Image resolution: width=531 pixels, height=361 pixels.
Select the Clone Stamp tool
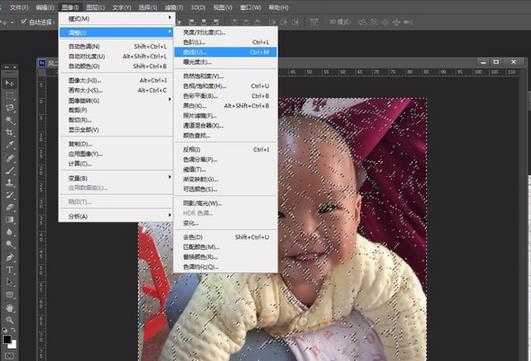pyautogui.click(x=9, y=183)
